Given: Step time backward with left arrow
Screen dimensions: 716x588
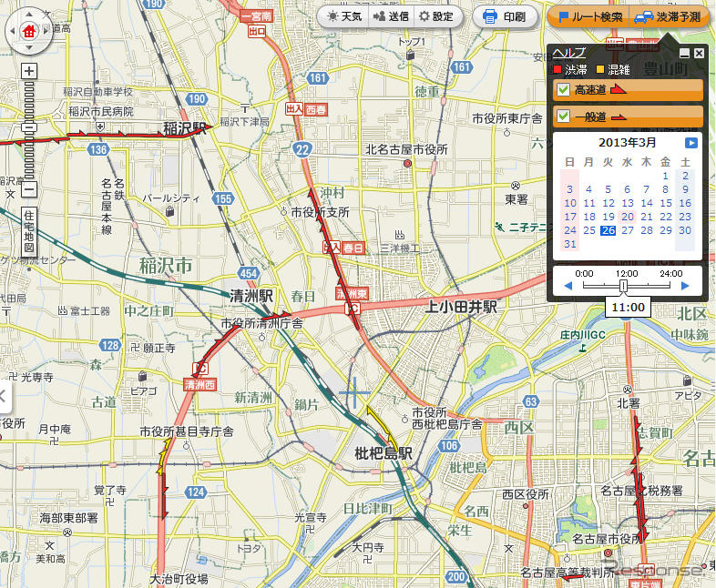Looking at the screenshot, I should pos(568,286).
